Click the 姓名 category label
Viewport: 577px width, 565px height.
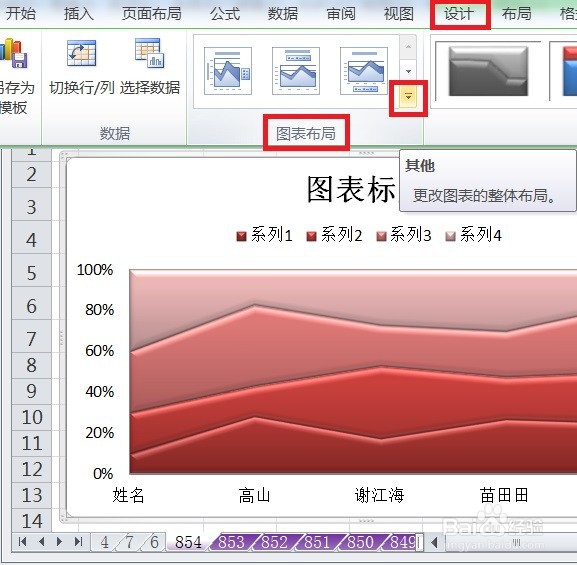pyautogui.click(x=128, y=495)
